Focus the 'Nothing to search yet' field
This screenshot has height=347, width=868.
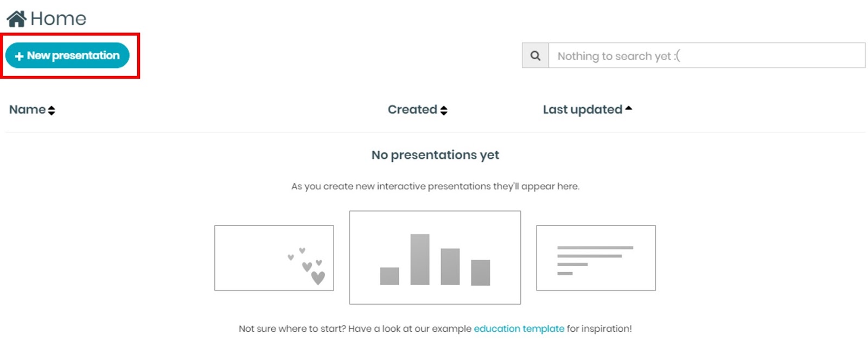pos(706,56)
